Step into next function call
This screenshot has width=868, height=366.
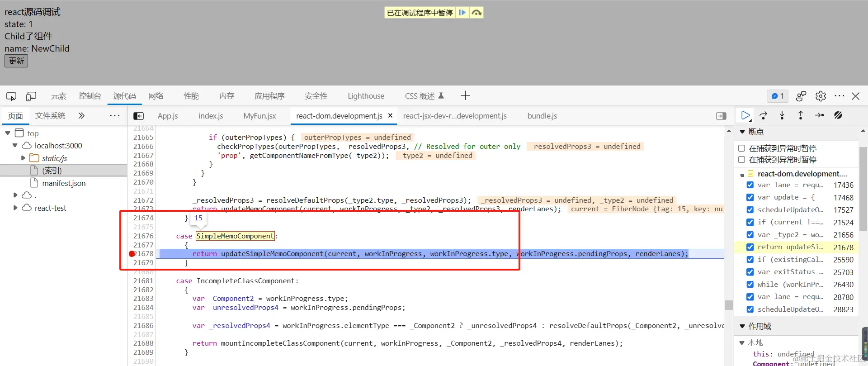pos(782,115)
